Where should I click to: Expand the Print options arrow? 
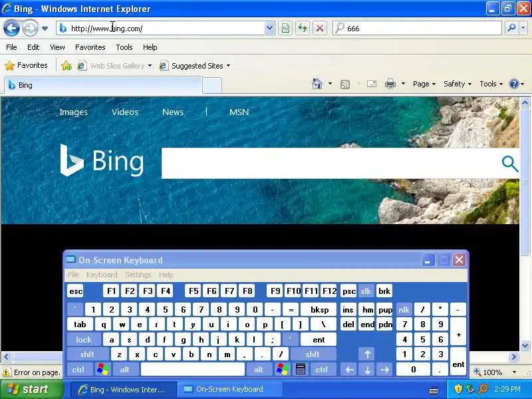(403, 84)
